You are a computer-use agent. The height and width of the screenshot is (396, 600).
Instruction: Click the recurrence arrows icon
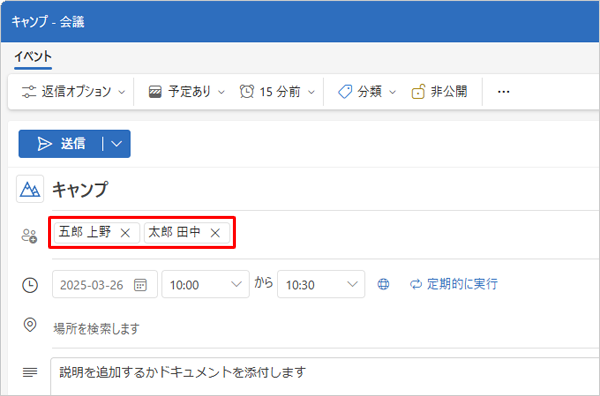(x=416, y=284)
